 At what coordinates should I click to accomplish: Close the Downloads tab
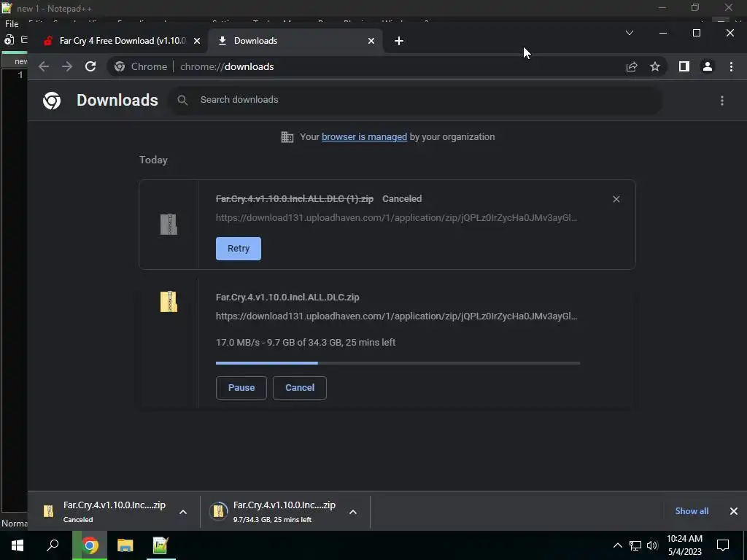[x=371, y=41]
